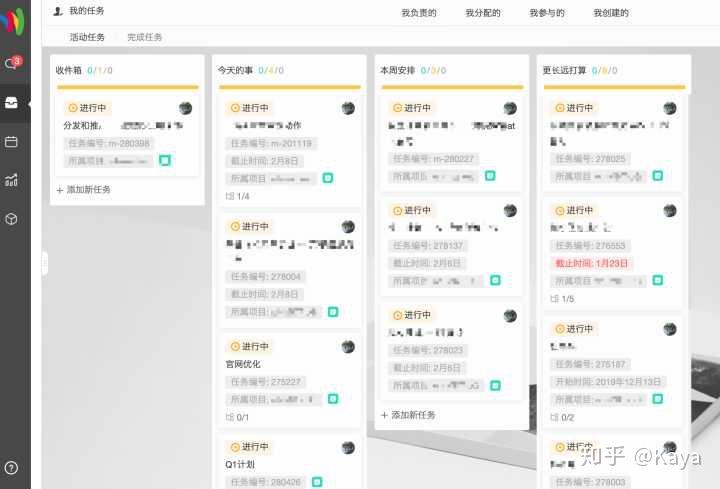Click avatar on task 278004 card
Screen dimensions: 720x489
pos(348,226)
